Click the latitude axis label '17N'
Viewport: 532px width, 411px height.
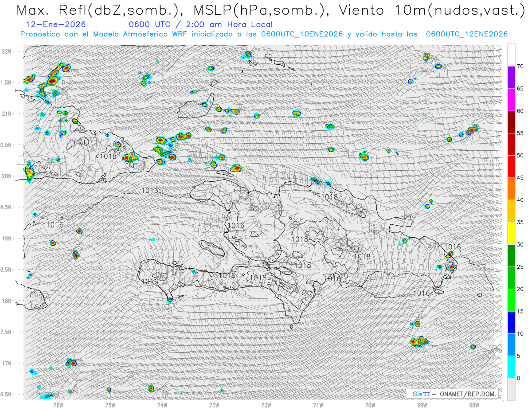point(7,363)
